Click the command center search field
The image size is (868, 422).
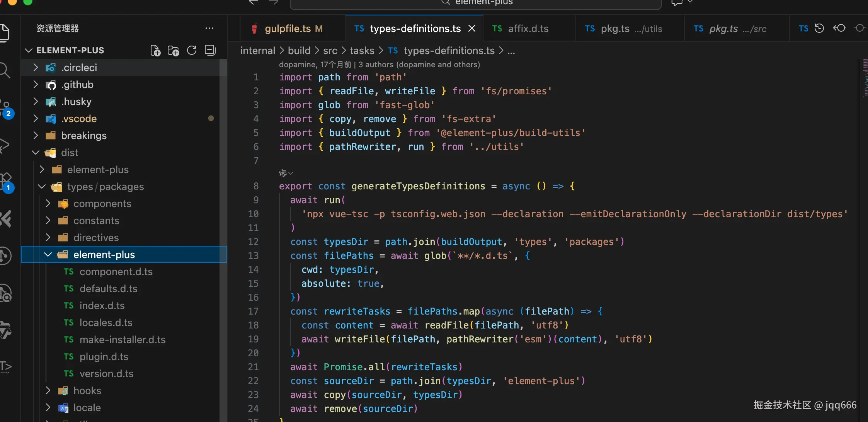pos(475,3)
